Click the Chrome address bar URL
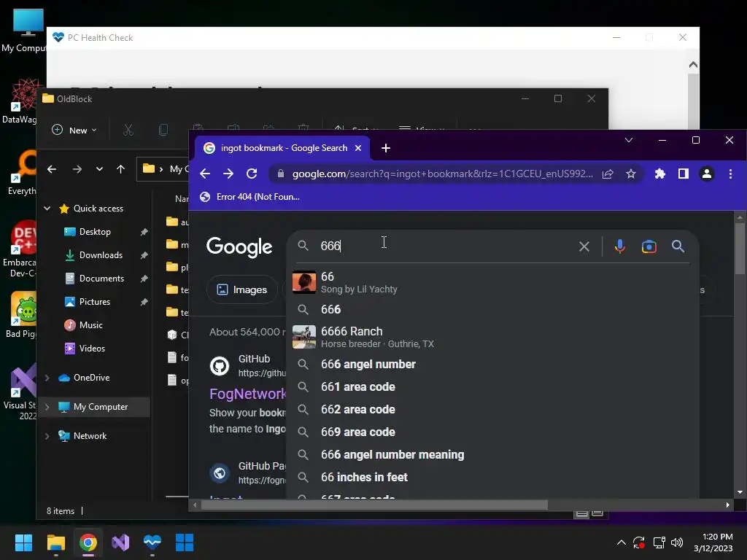 pos(442,174)
